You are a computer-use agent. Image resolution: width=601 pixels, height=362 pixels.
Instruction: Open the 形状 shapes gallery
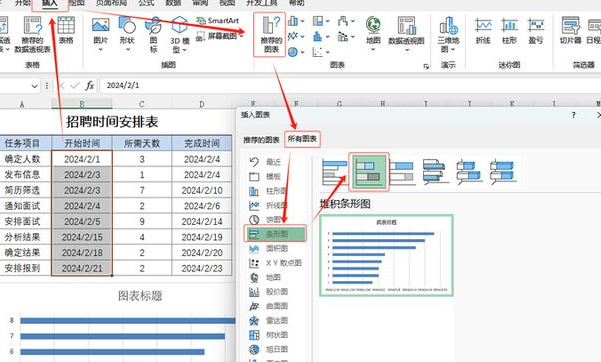pyautogui.click(x=127, y=34)
